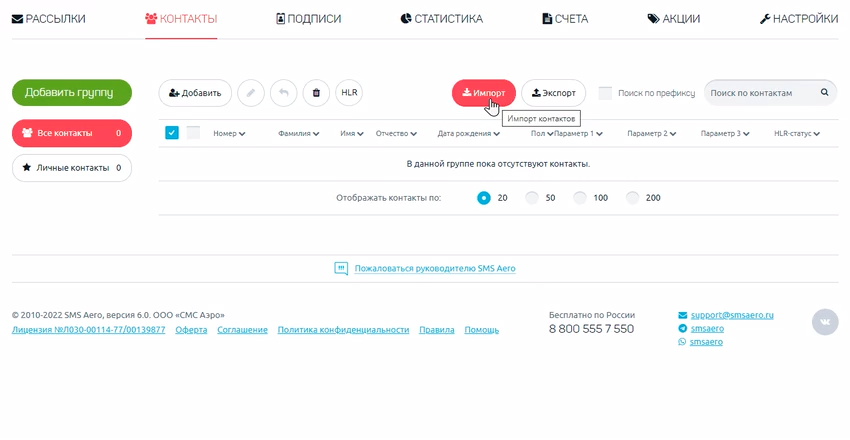Click the star icon of Личные контакты
Image resolution: width=850 pixels, height=440 pixels.
click(x=26, y=168)
